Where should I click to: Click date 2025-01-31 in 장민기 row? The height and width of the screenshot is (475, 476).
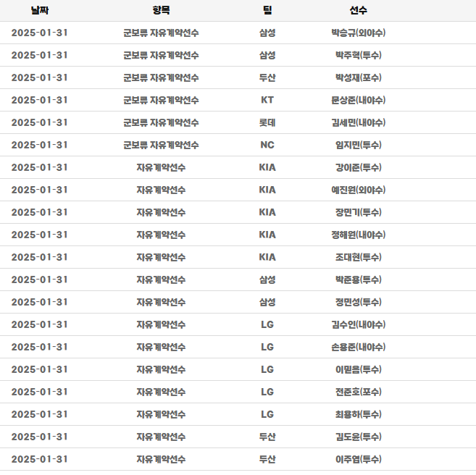pyautogui.click(x=39, y=212)
